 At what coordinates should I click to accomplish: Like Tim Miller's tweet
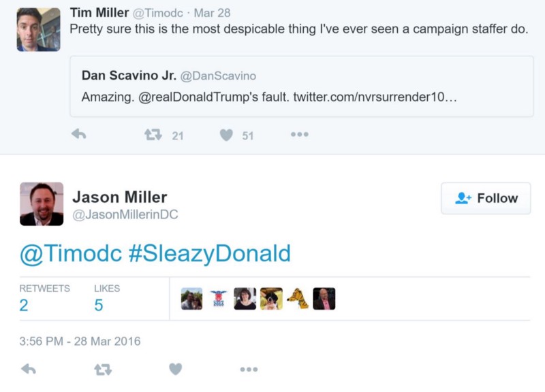[x=227, y=135]
